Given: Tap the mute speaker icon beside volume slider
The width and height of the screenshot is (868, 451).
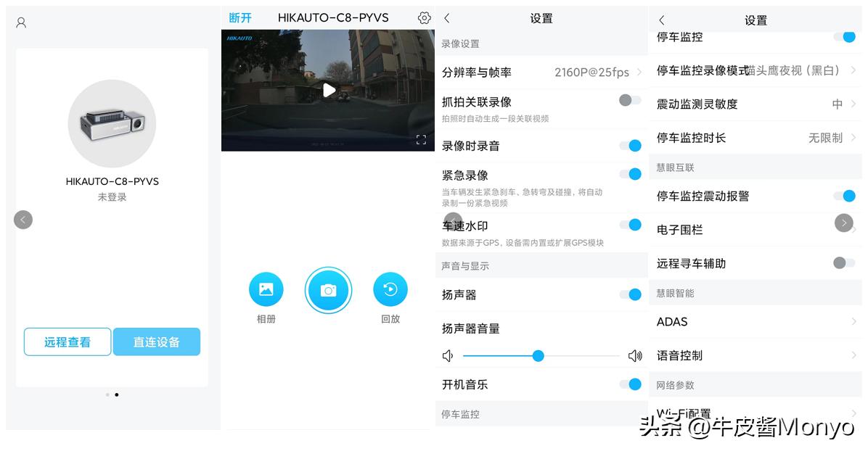Looking at the screenshot, I should pos(448,355).
